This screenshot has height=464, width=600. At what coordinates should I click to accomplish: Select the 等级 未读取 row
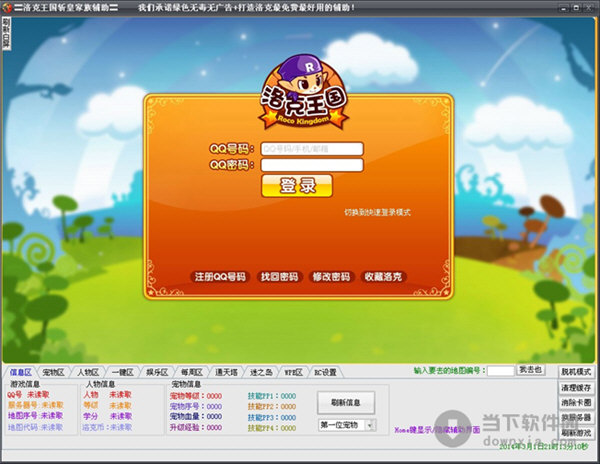(x=108, y=405)
